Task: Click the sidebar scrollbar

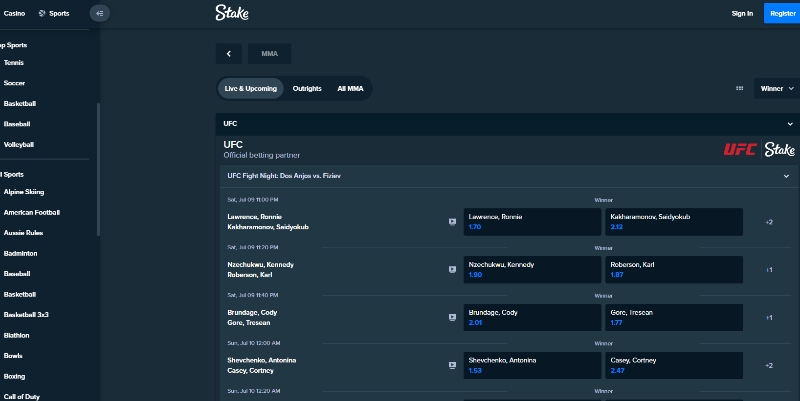Action: pyautogui.click(x=98, y=169)
